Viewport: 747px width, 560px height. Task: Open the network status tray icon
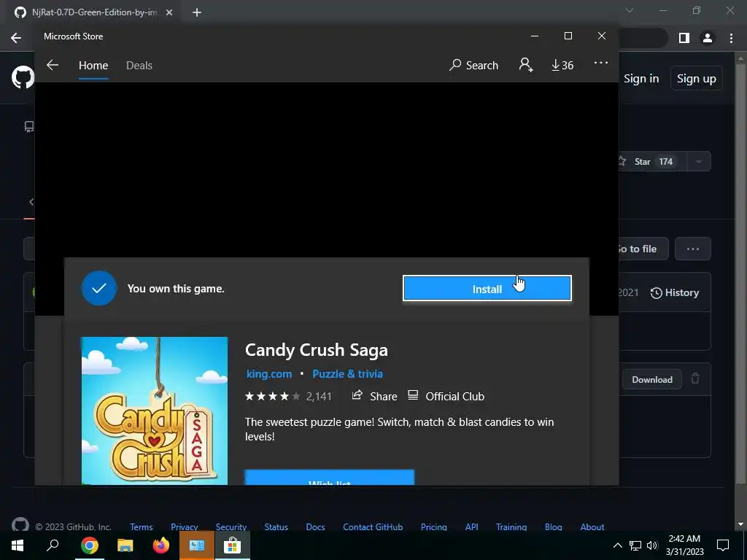tap(635, 545)
